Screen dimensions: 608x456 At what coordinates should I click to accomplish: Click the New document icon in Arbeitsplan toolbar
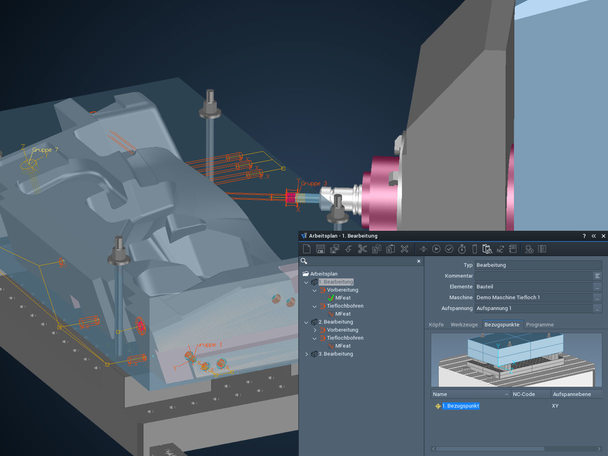[x=307, y=249]
